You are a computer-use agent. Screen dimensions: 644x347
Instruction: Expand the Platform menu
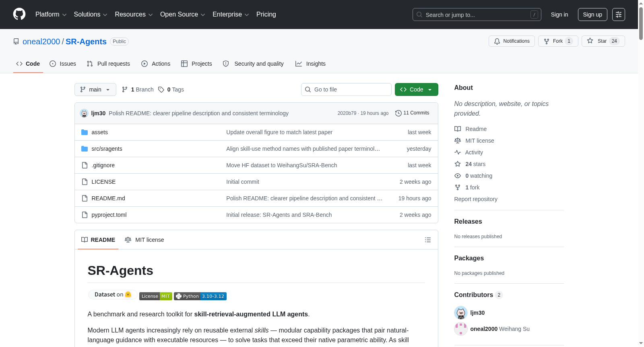click(x=51, y=15)
